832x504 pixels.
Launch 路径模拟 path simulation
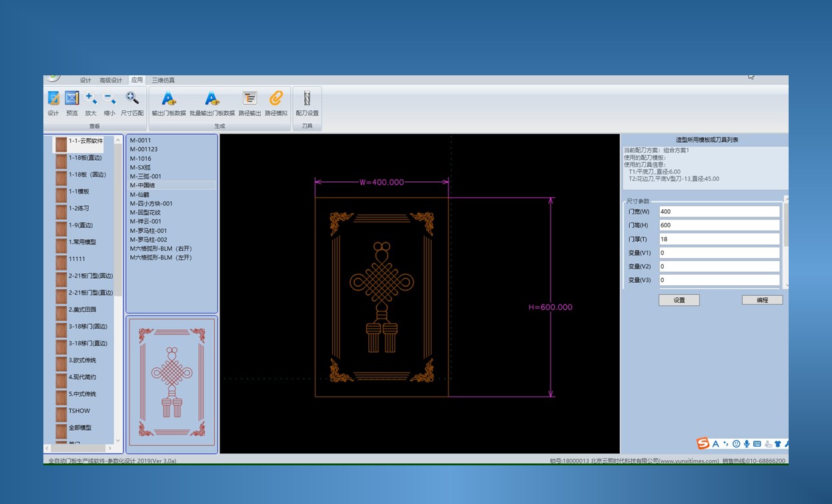click(x=276, y=99)
